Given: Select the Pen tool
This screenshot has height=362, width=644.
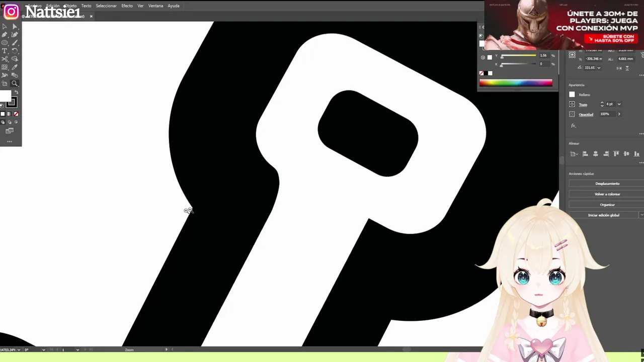Looking at the screenshot, I should pos(5,34).
